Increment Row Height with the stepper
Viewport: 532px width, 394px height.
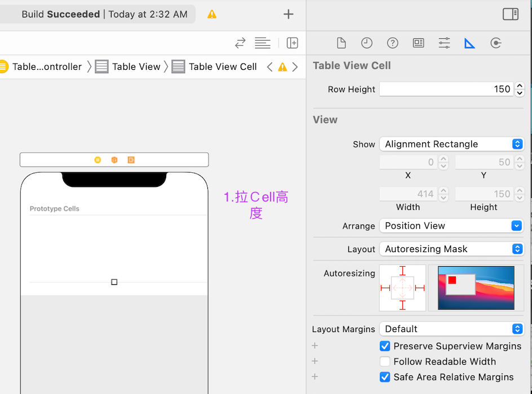(x=519, y=86)
